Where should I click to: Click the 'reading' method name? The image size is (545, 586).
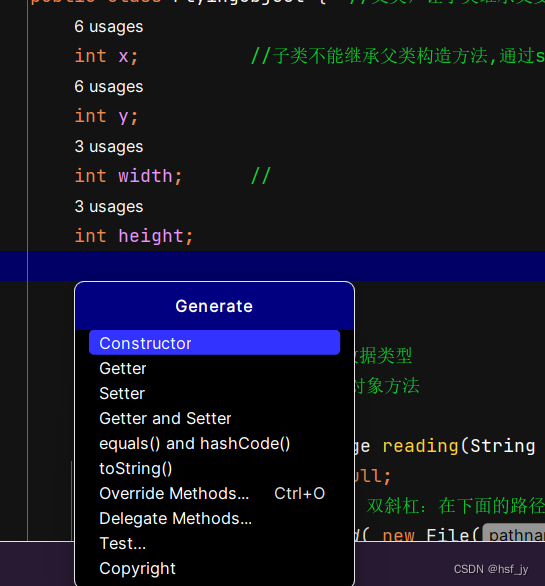(421, 446)
